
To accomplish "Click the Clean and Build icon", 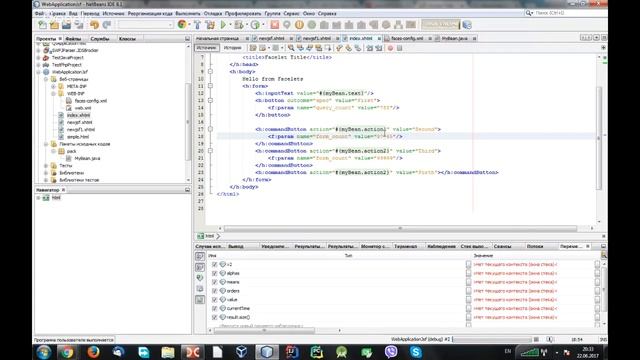I will [x=210, y=25].
